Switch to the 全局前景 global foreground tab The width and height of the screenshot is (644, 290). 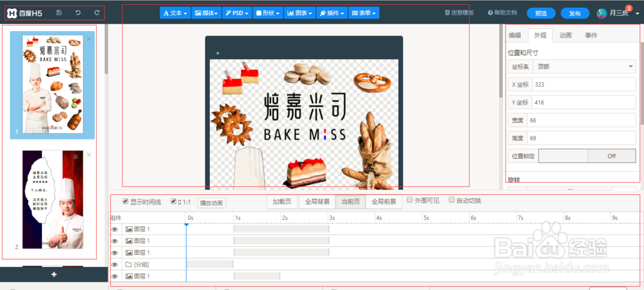pyautogui.click(x=384, y=202)
